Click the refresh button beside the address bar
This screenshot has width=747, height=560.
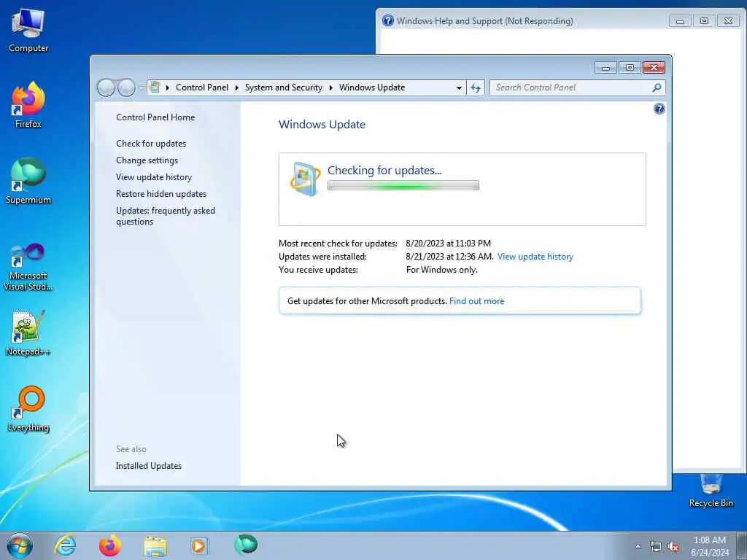tap(476, 87)
